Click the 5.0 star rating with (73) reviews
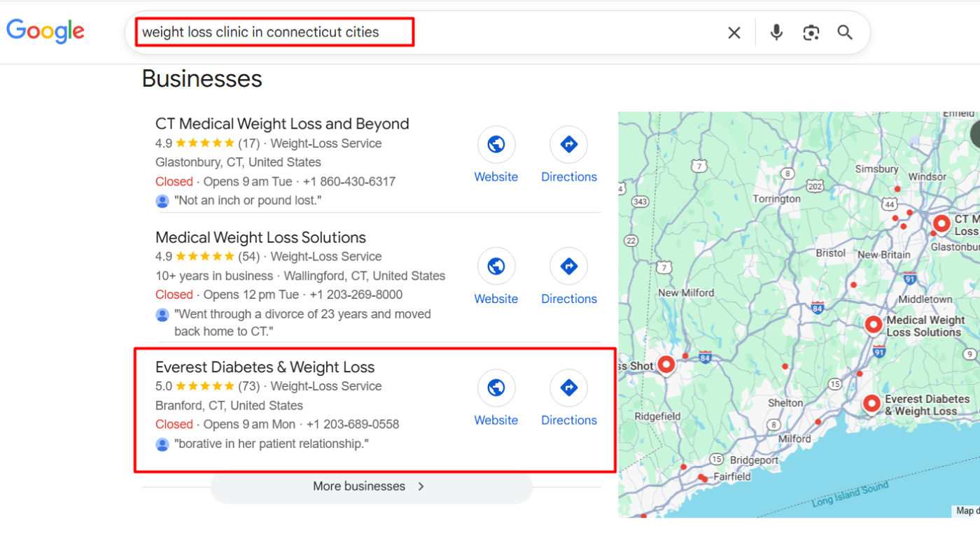The height and width of the screenshot is (536, 980). point(207,386)
